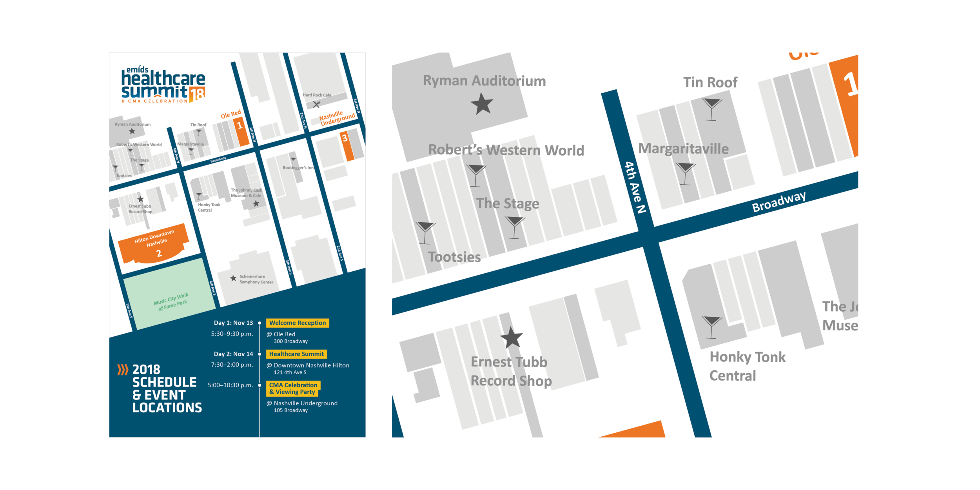This screenshot has width=980, height=490.
Task: Select poster's Honky Tonk Central cocktail icon
Action: (199, 196)
